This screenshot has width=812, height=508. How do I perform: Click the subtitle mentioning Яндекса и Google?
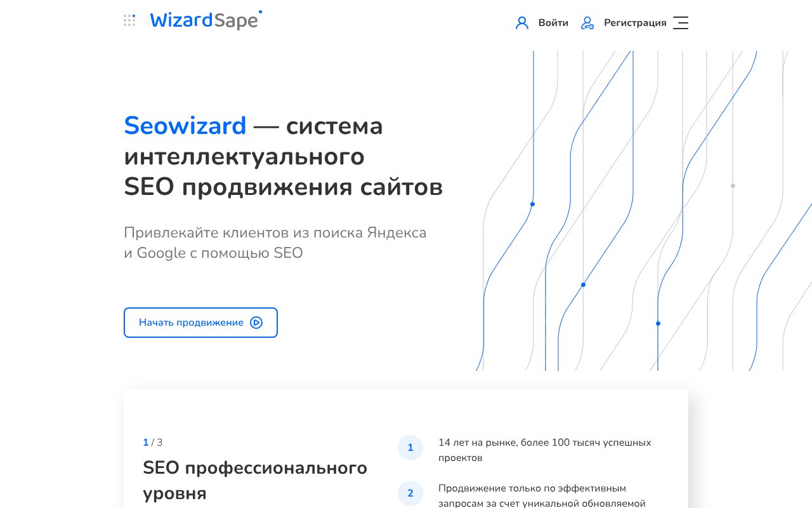tap(275, 243)
